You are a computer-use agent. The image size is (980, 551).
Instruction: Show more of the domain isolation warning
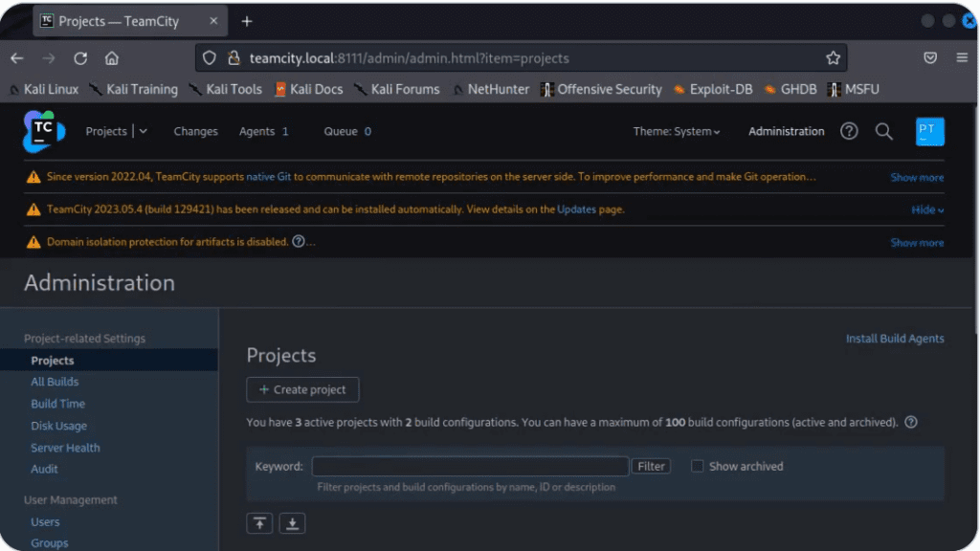(917, 242)
